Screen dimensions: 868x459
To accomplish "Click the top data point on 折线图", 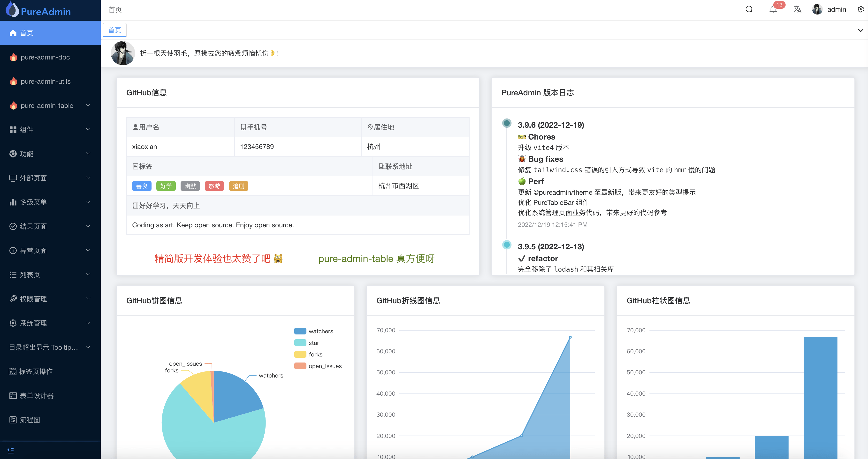I will click(570, 337).
